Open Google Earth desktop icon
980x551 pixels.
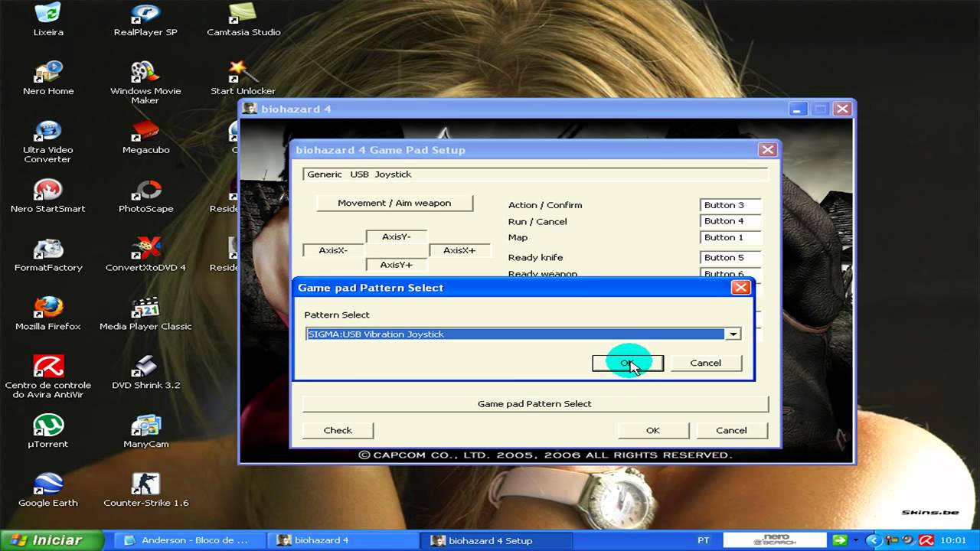tap(48, 491)
